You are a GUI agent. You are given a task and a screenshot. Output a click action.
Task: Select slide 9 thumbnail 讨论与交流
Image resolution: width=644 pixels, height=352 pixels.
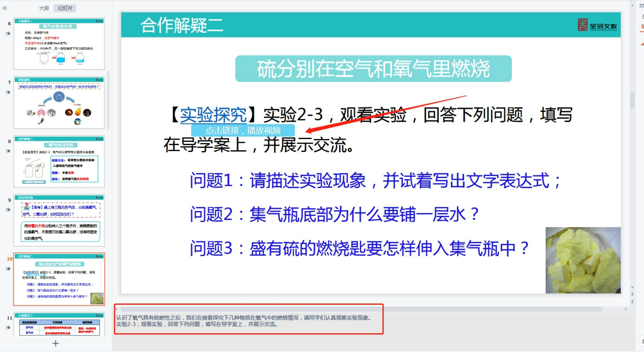click(x=59, y=220)
